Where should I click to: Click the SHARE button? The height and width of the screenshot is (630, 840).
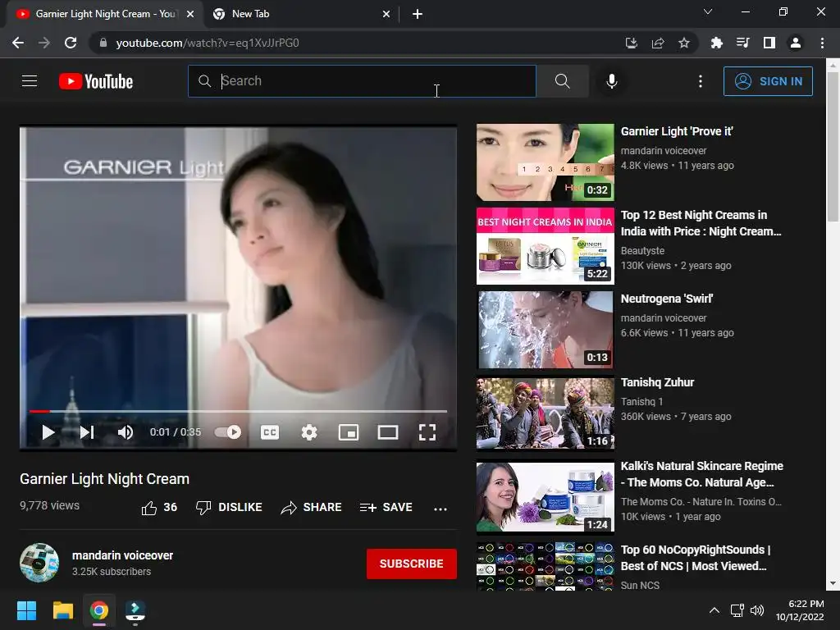pyautogui.click(x=311, y=507)
